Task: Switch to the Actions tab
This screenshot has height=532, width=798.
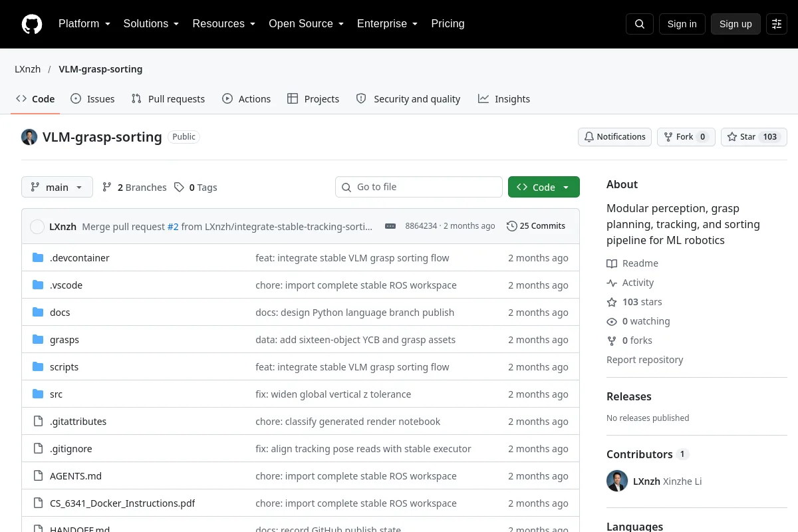Action: tap(247, 99)
